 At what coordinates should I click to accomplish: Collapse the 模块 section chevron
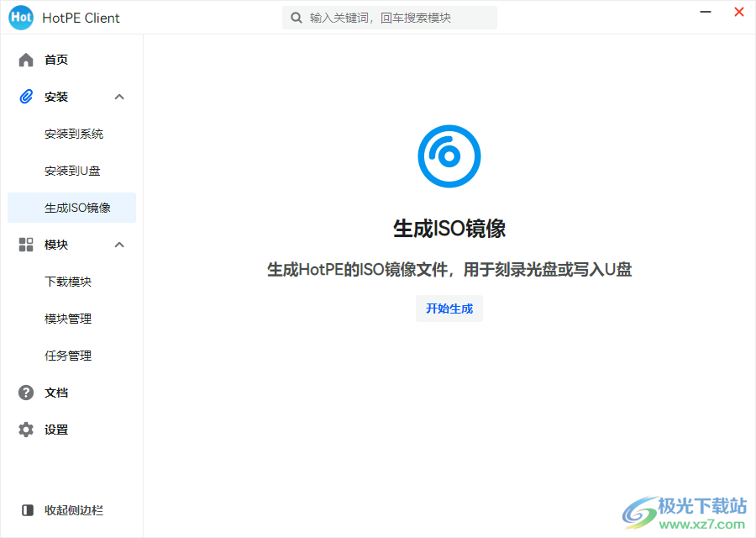(119, 245)
